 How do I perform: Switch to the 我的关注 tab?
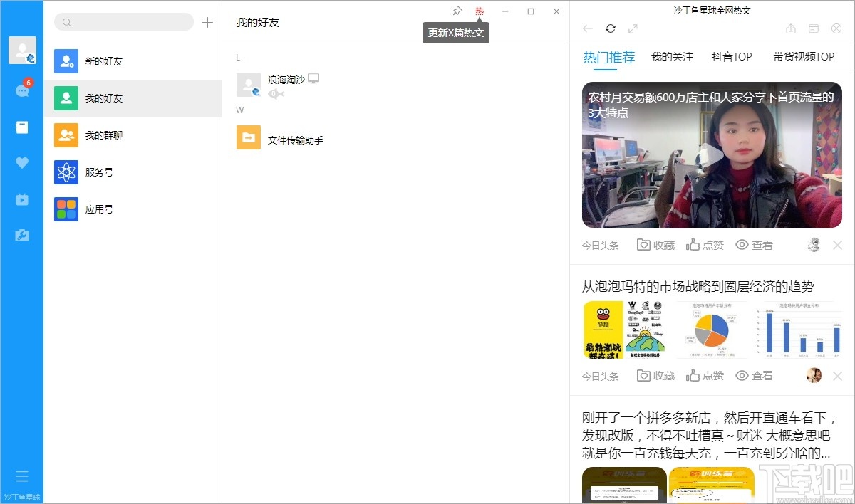[671, 56]
